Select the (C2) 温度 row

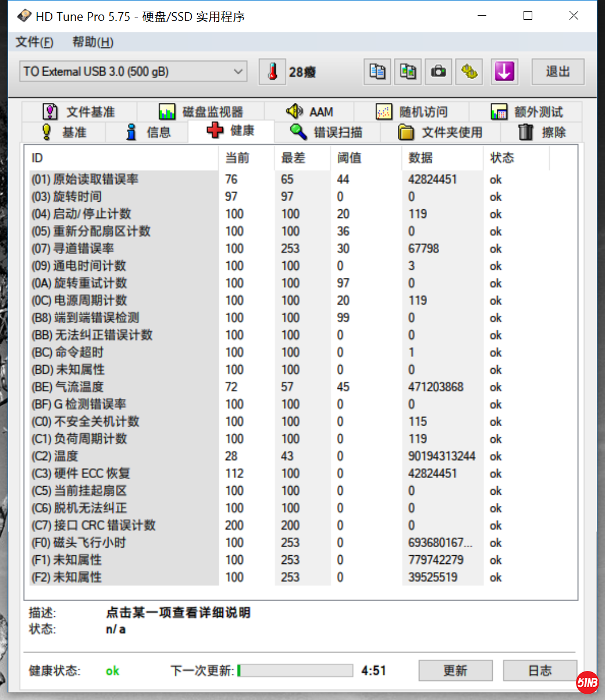289,456
